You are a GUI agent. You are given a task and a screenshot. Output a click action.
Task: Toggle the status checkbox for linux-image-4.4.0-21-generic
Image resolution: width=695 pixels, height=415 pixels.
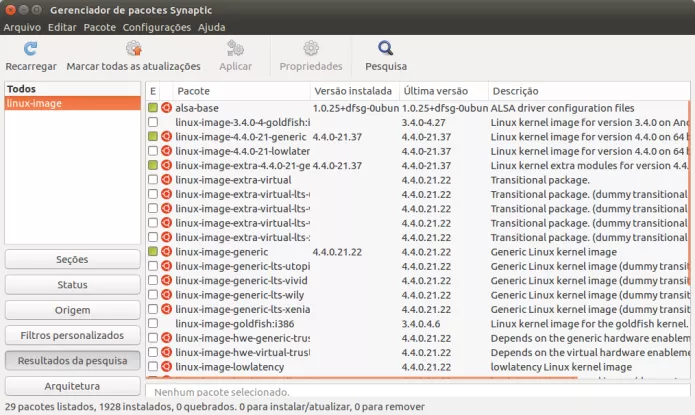[x=153, y=136]
